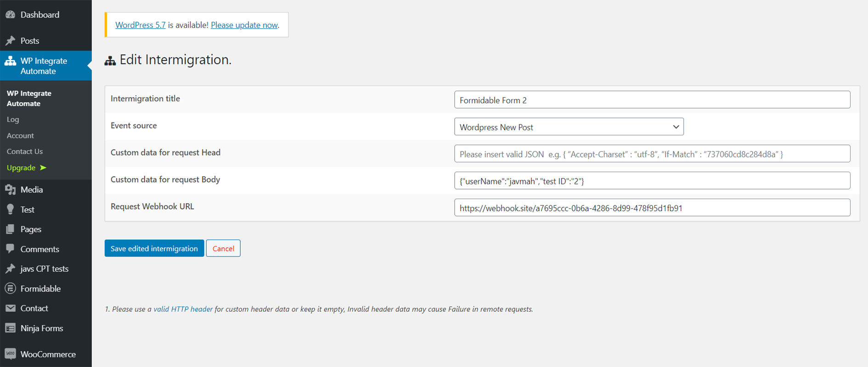Click the WP Integrate Automate sitemap icon in sidebar
868x367 pixels.
point(11,61)
